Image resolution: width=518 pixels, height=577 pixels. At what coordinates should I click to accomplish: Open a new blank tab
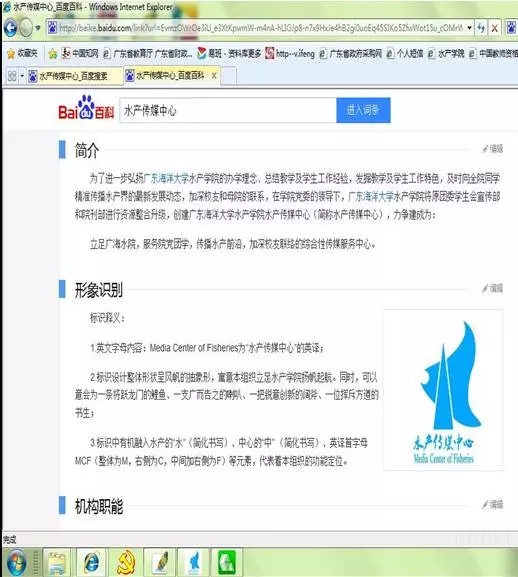pos(228,76)
